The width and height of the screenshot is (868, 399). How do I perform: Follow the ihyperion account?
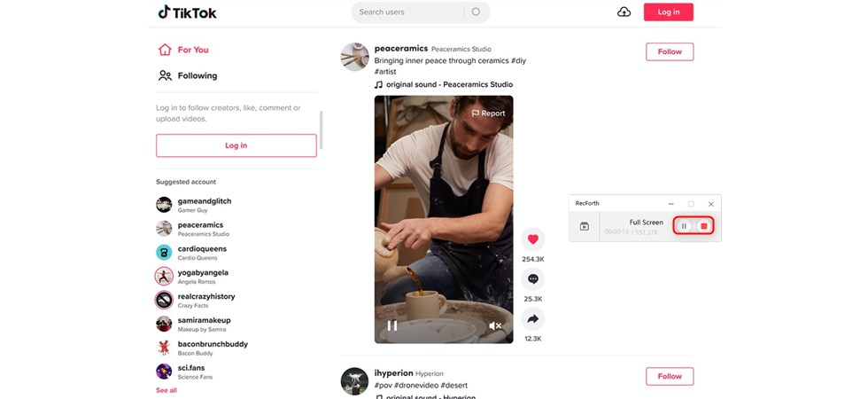point(670,376)
